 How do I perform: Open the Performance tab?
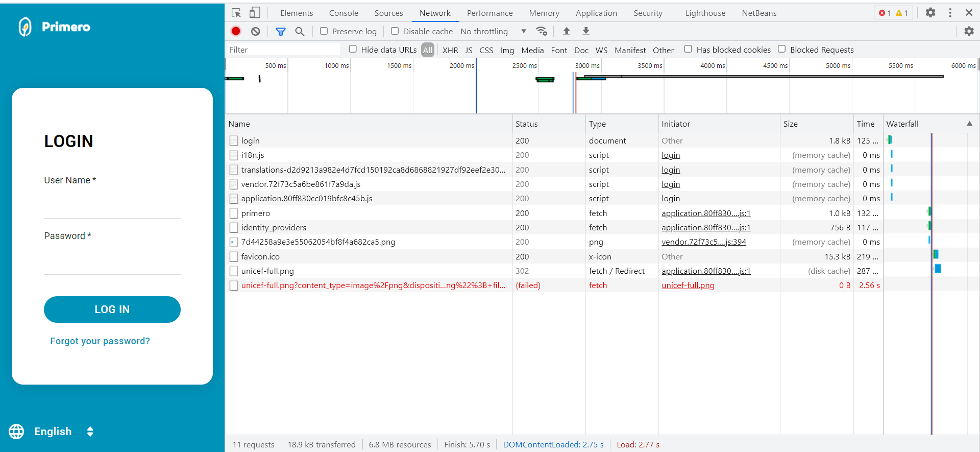click(x=489, y=13)
